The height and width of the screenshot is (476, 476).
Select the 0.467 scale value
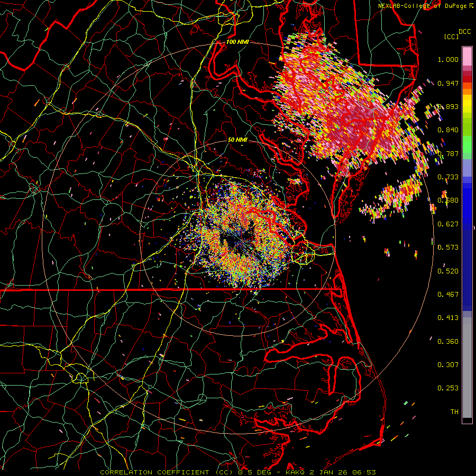coord(448,295)
